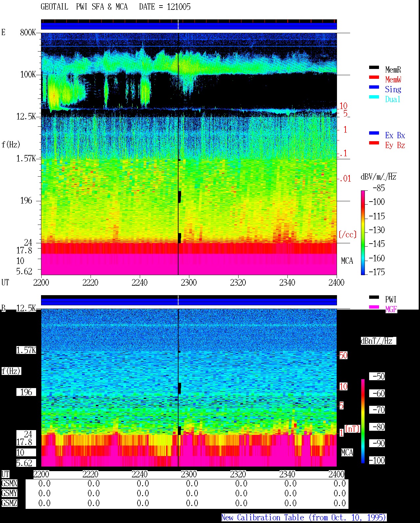
Task: Click the red MemW legend swatch
Action: click(x=374, y=77)
